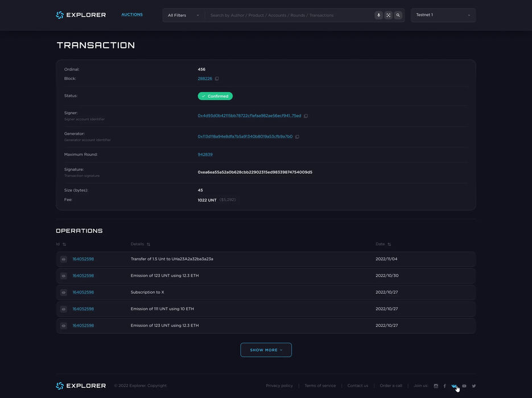Open VK social icon
The image size is (532, 398).
[454, 386]
